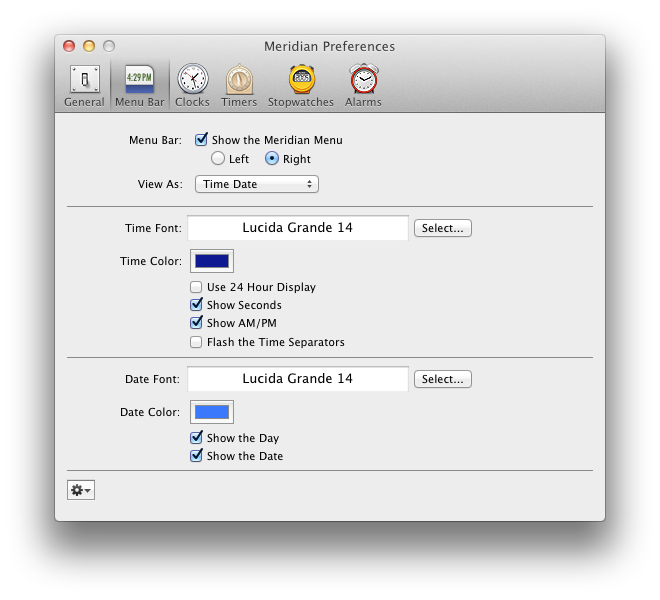Select the Right position radio button
Image resolution: width=660 pixels, height=600 pixels.
point(272,159)
